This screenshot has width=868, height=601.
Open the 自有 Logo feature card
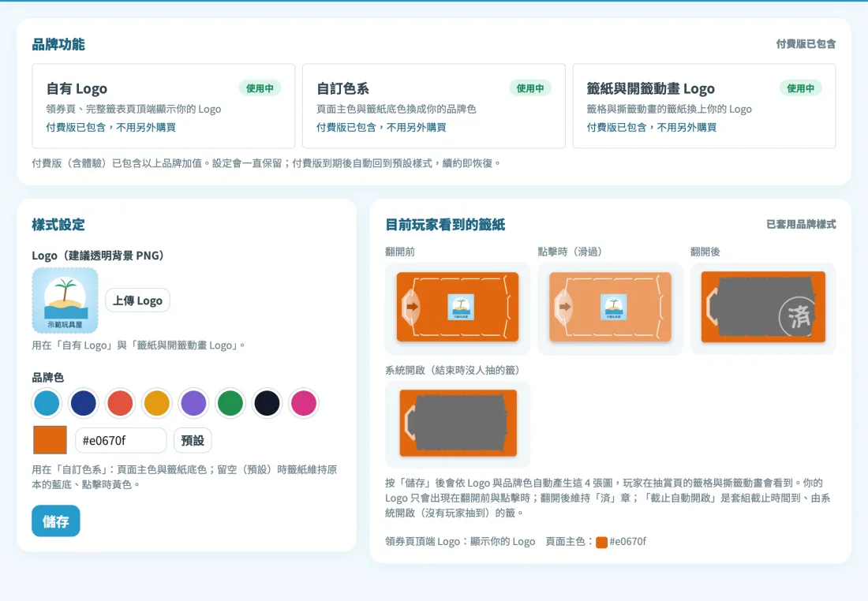163,106
